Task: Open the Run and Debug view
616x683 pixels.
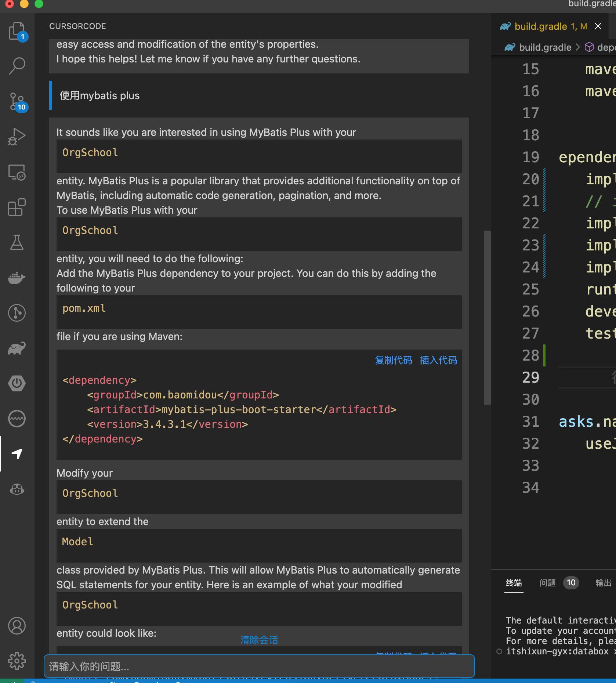Action: click(x=17, y=137)
